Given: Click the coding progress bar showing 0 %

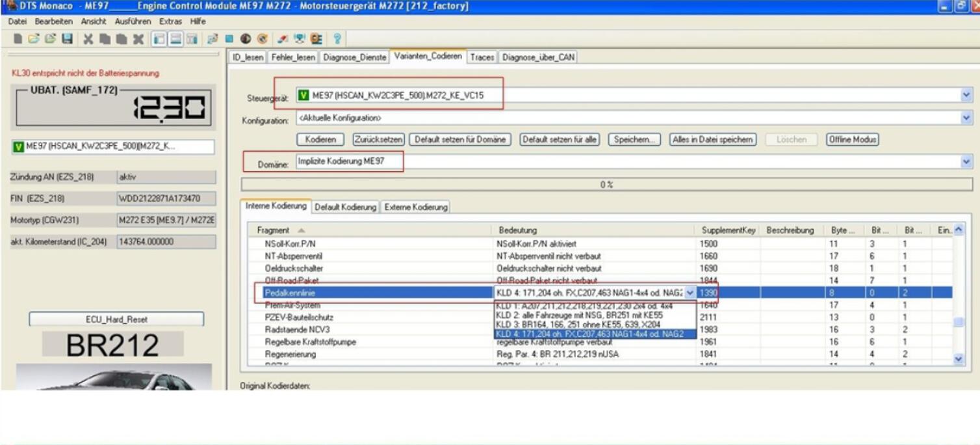Looking at the screenshot, I should (606, 185).
